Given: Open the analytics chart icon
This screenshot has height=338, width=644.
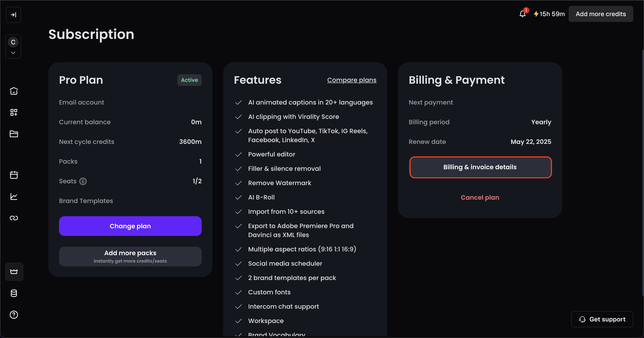Looking at the screenshot, I should pos(14,196).
